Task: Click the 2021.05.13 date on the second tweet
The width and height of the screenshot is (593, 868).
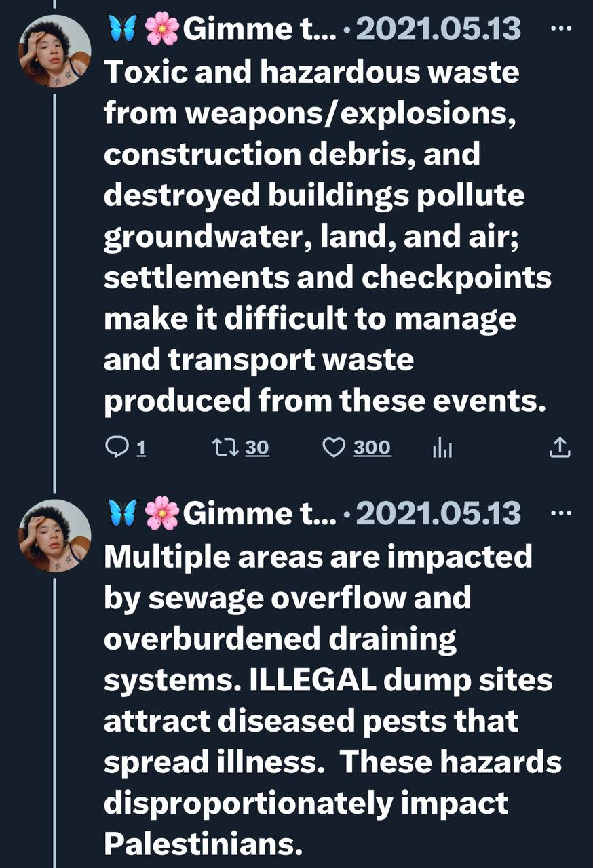Action: tap(438, 513)
